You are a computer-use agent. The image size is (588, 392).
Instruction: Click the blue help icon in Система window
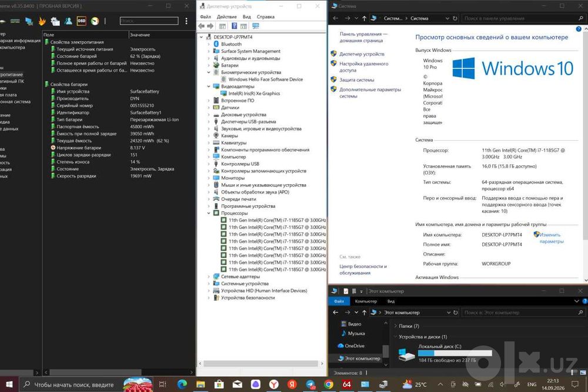[x=578, y=29]
